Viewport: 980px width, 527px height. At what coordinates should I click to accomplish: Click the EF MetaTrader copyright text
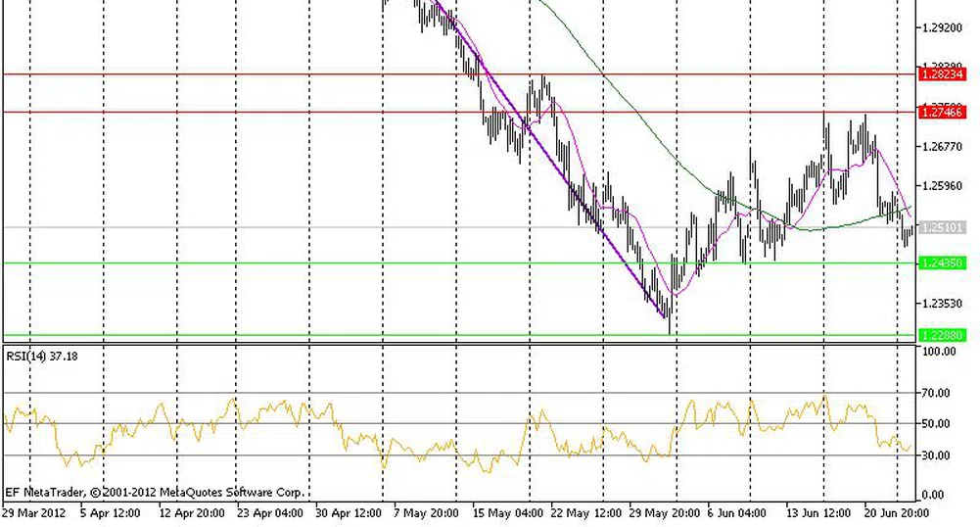(155, 492)
